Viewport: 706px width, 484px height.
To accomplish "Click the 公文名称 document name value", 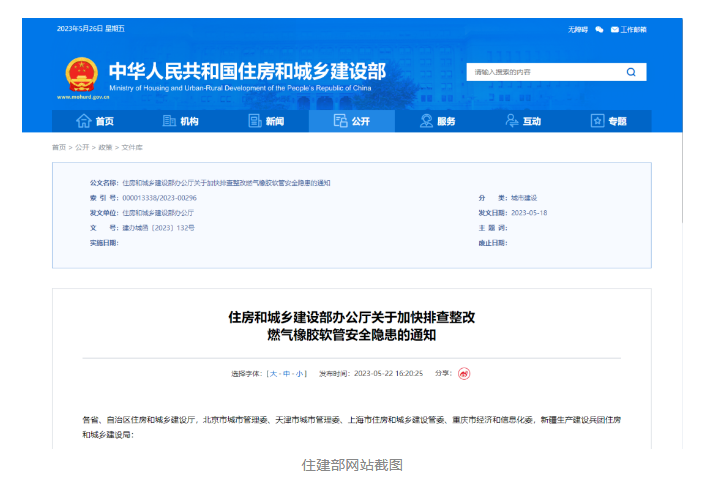I will [x=226, y=183].
